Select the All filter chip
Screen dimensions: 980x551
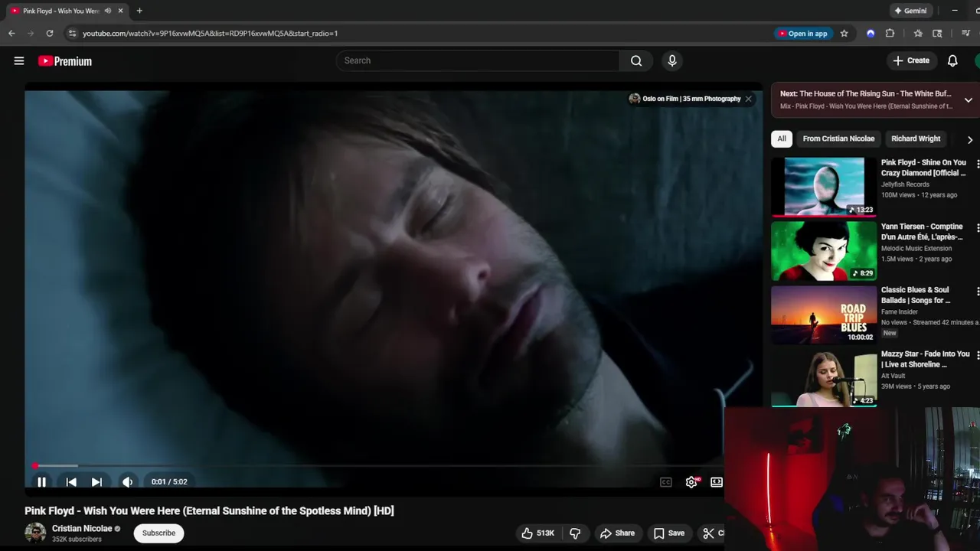[782, 139]
